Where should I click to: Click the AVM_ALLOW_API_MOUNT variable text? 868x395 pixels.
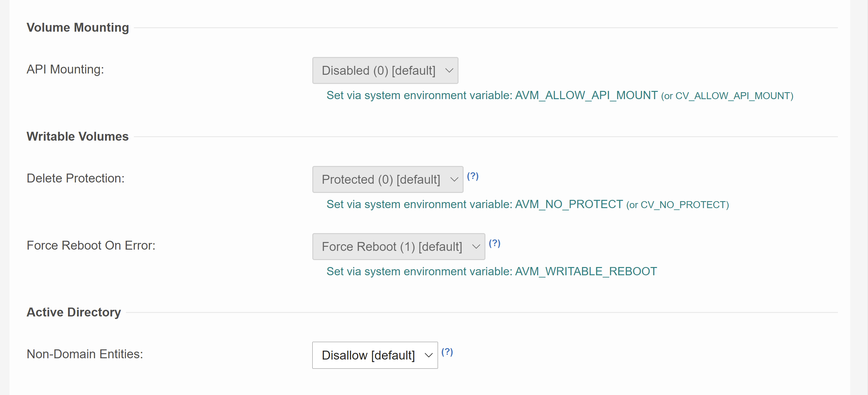586,95
